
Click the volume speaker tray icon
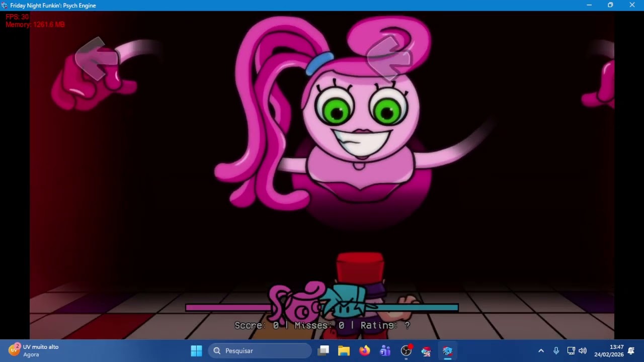pyautogui.click(x=583, y=350)
